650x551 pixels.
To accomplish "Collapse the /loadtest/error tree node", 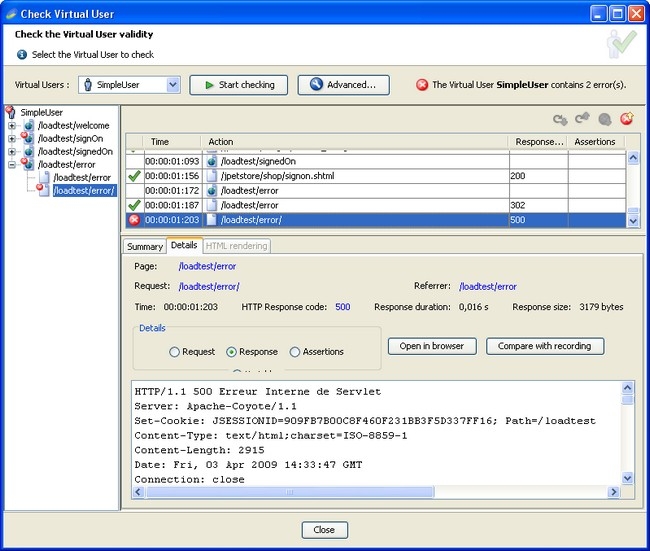I will [x=12, y=165].
